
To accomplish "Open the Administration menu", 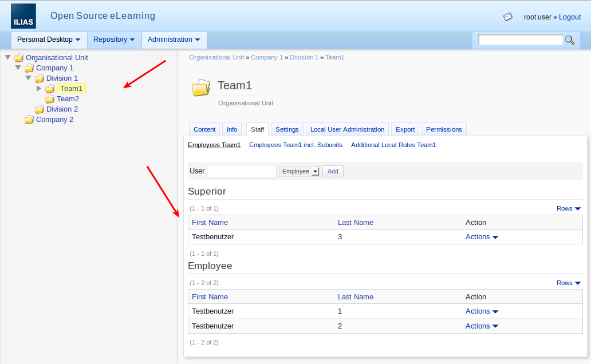I will [174, 39].
